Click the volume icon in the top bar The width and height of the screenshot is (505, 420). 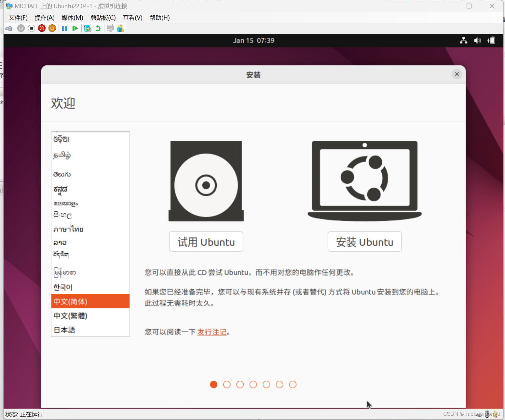tap(477, 40)
